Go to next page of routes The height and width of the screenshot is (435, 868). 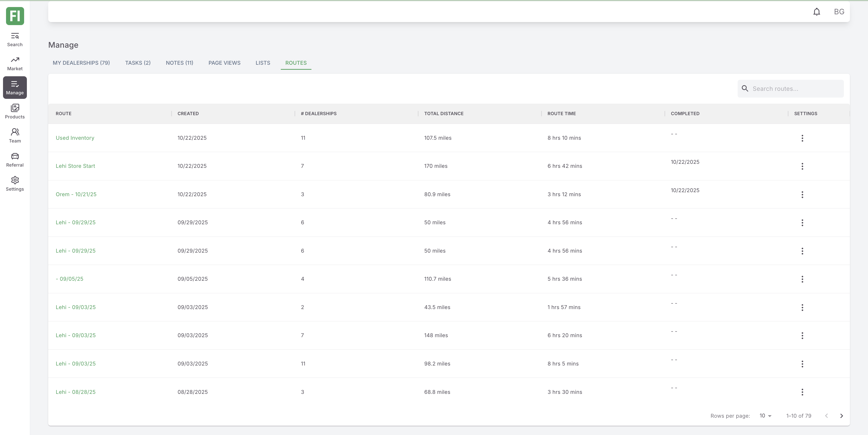coord(841,416)
